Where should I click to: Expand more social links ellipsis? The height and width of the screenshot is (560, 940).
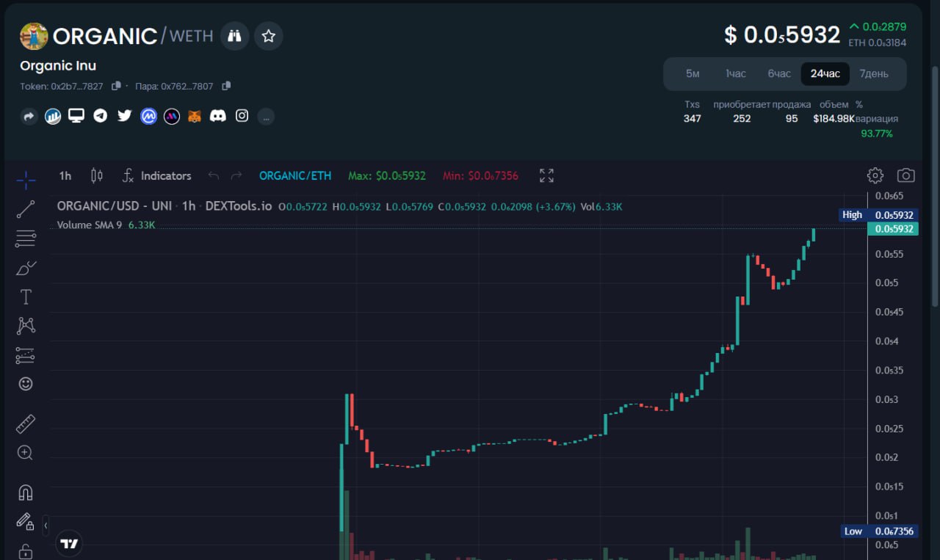(x=266, y=116)
